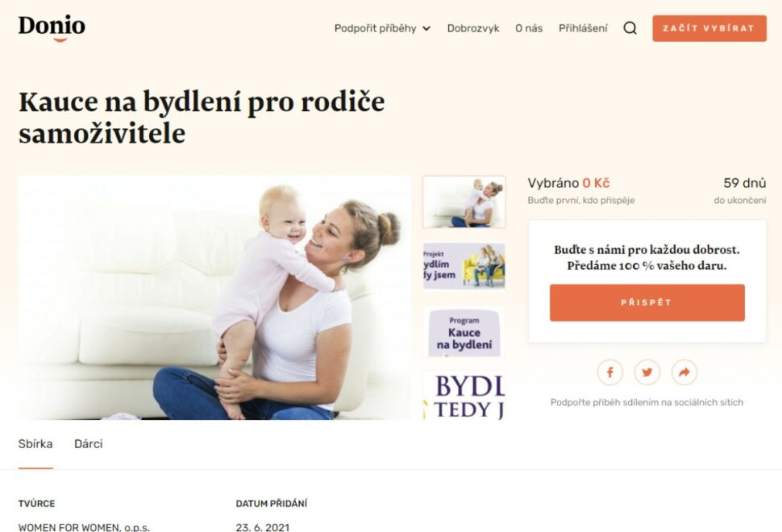Click Přihlášení login link

tap(583, 28)
